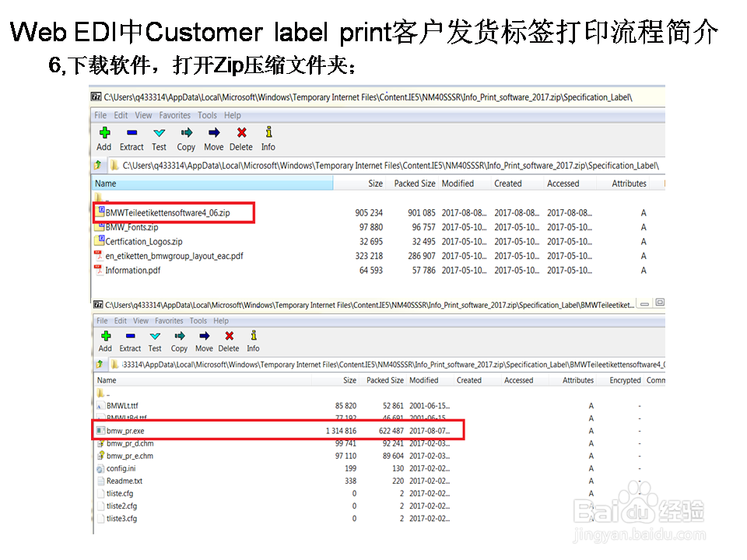Select Readme.txt file
The height and width of the screenshot is (560, 747).
pos(124,481)
